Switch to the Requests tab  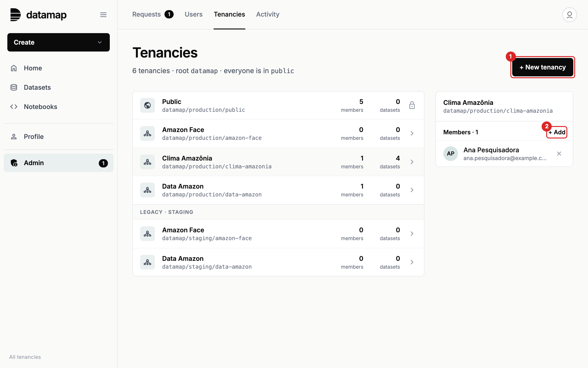pyautogui.click(x=153, y=14)
